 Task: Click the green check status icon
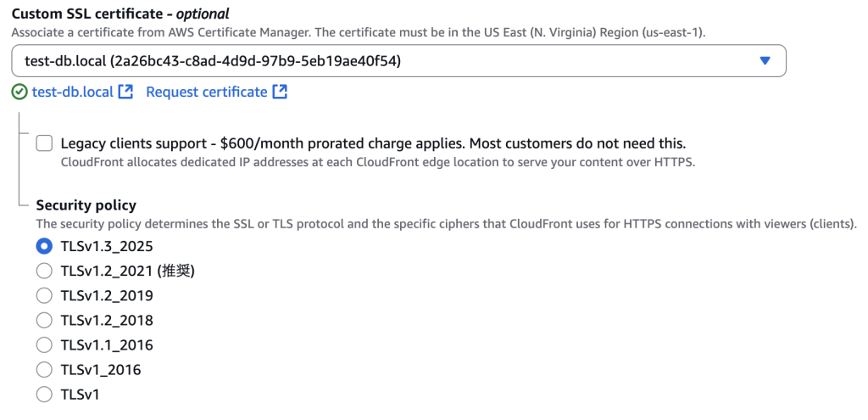(x=19, y=92)
